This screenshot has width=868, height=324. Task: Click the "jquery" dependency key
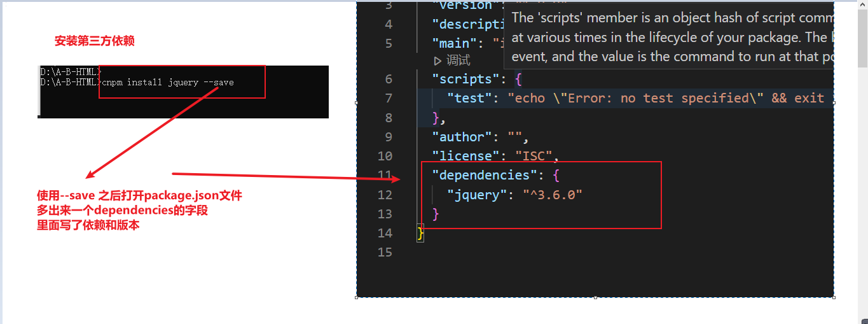pos(478,195)
